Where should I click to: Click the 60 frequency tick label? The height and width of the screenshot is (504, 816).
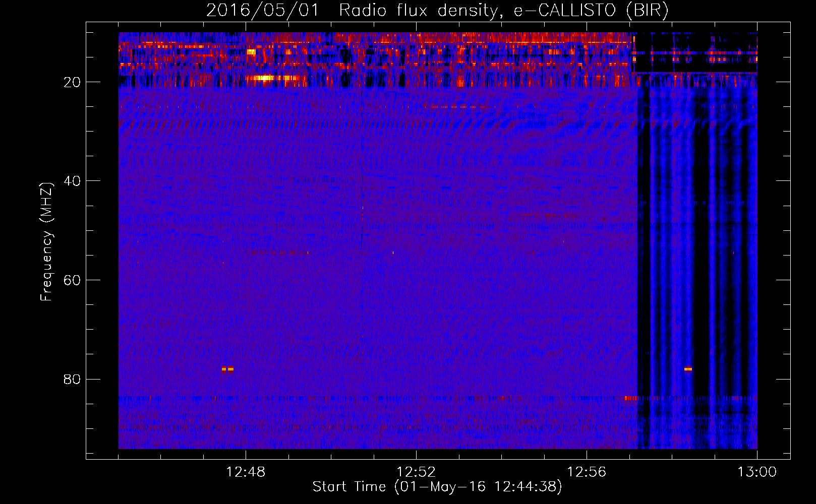72,280
